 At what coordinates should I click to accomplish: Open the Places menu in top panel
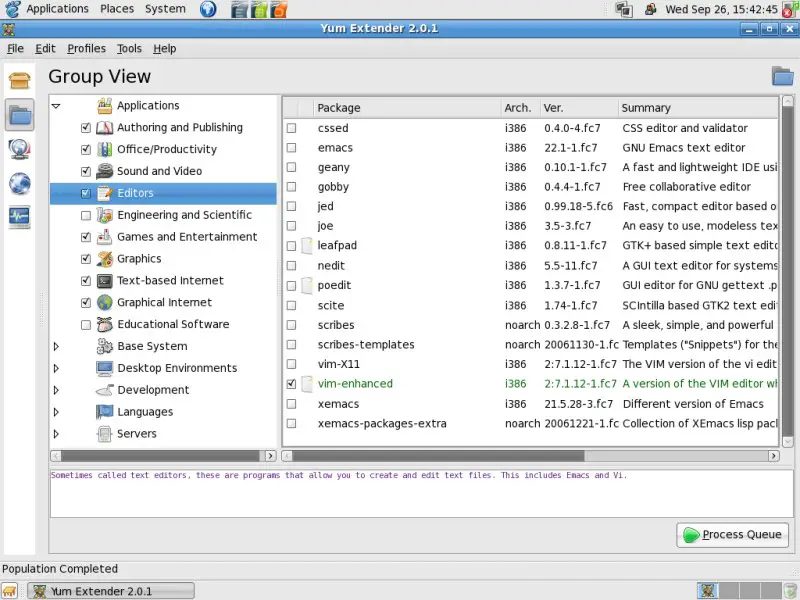(x=117, y=9)
